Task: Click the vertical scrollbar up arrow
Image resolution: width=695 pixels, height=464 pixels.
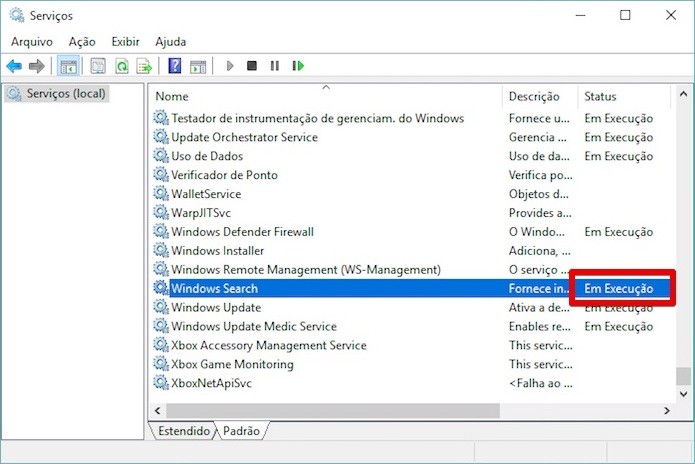Action: [x=683, y=94]
